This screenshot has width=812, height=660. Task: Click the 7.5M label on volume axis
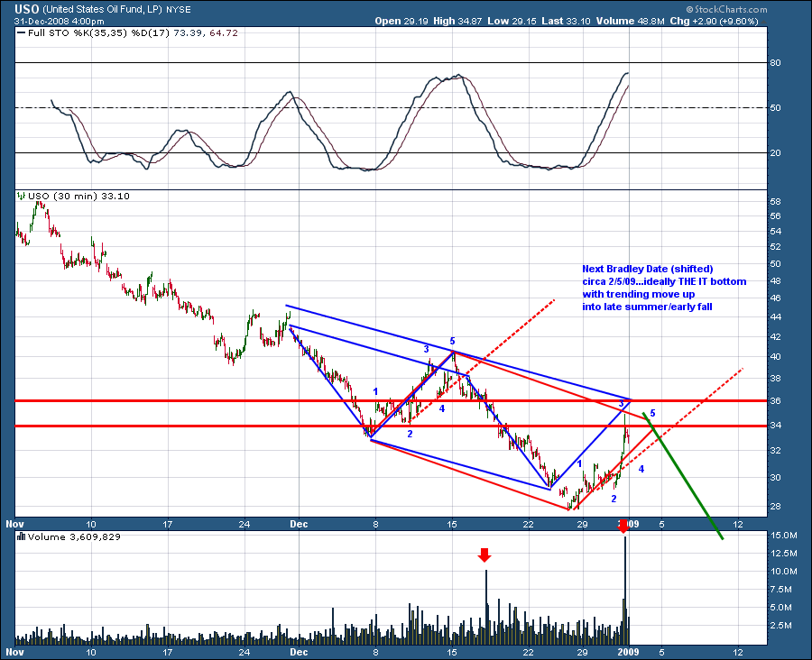click(782, 590)
